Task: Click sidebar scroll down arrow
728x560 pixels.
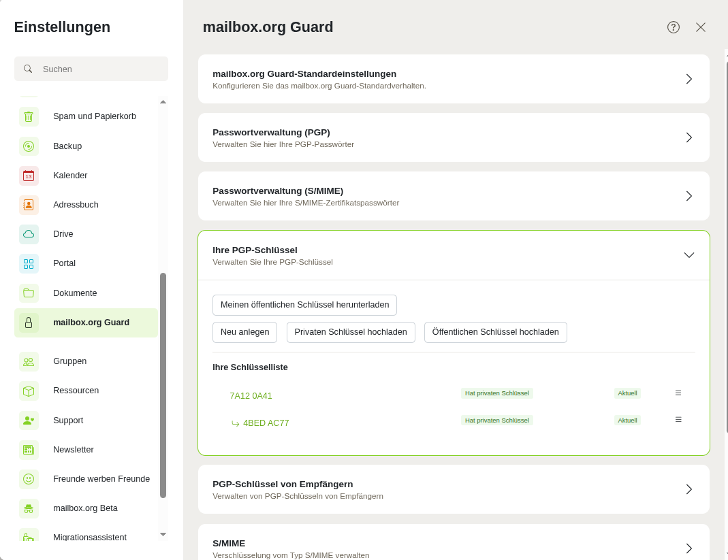Action: 163,534
